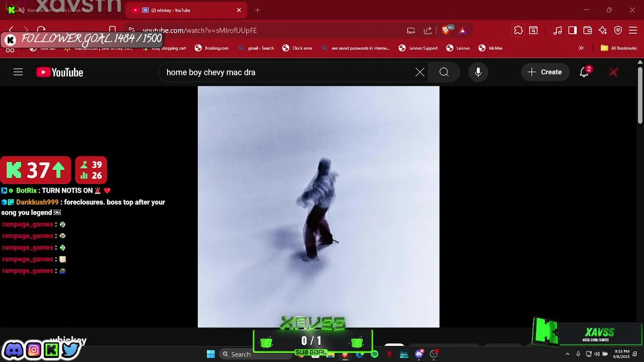Click the snowy video player artwork
The image size is (644, 362).
click(318, 207)
